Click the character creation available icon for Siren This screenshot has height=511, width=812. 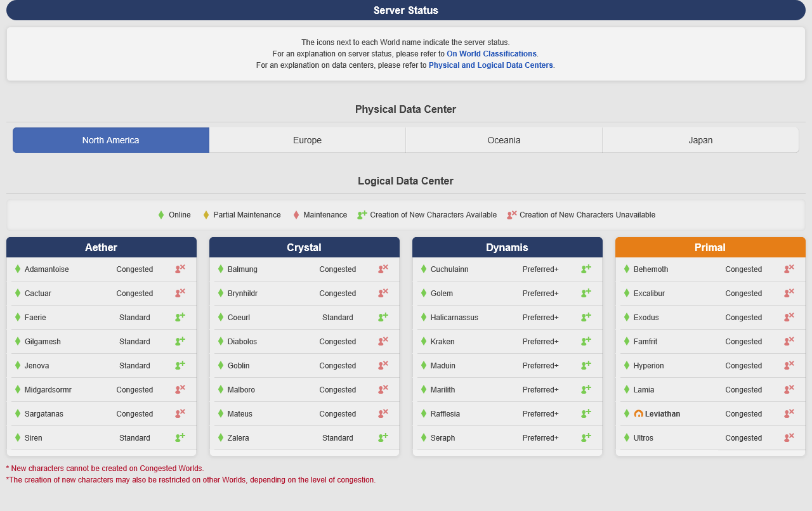pos(180,437)
